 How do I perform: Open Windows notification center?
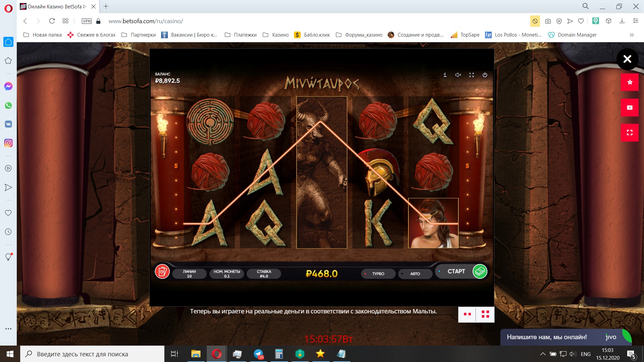[631, 354]
